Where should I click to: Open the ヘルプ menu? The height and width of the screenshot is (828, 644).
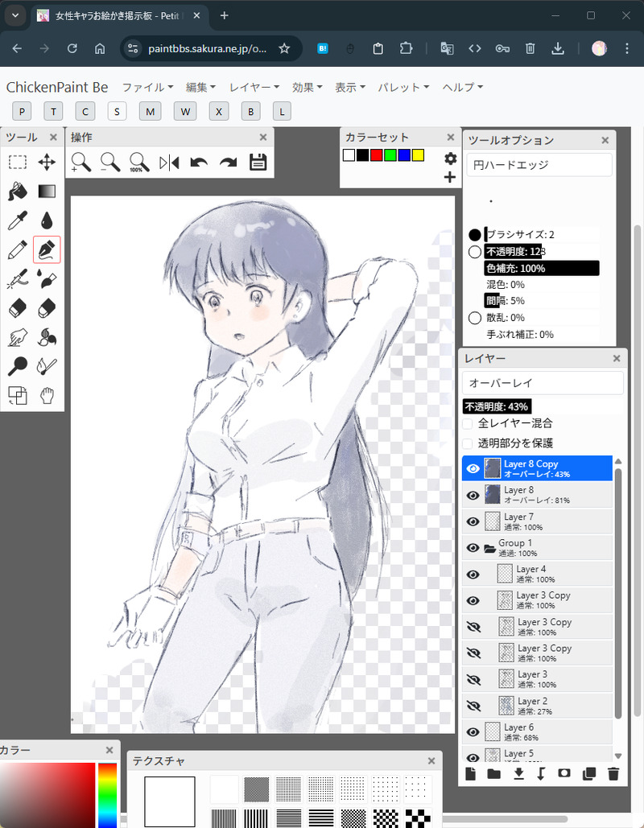(463, 87)
